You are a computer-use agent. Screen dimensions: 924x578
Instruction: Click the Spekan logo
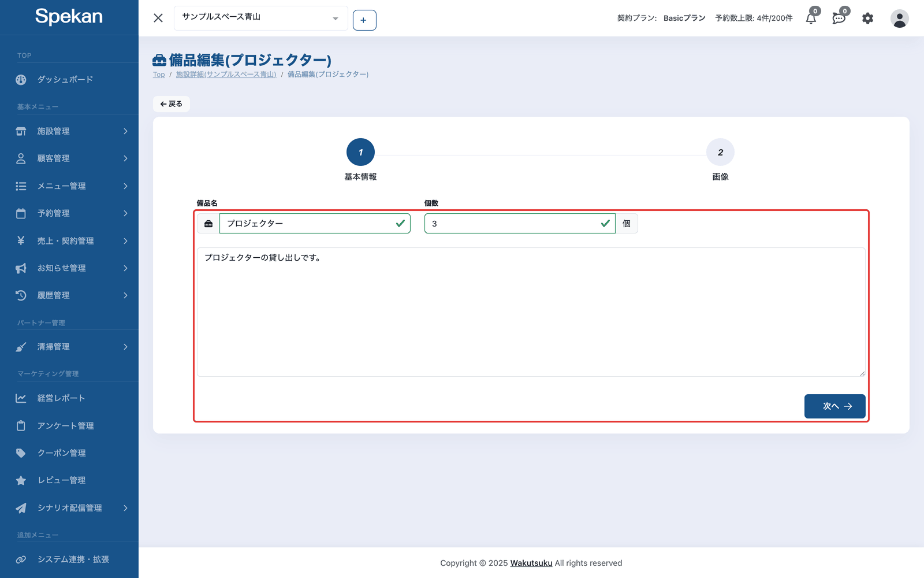coord(69,16)
